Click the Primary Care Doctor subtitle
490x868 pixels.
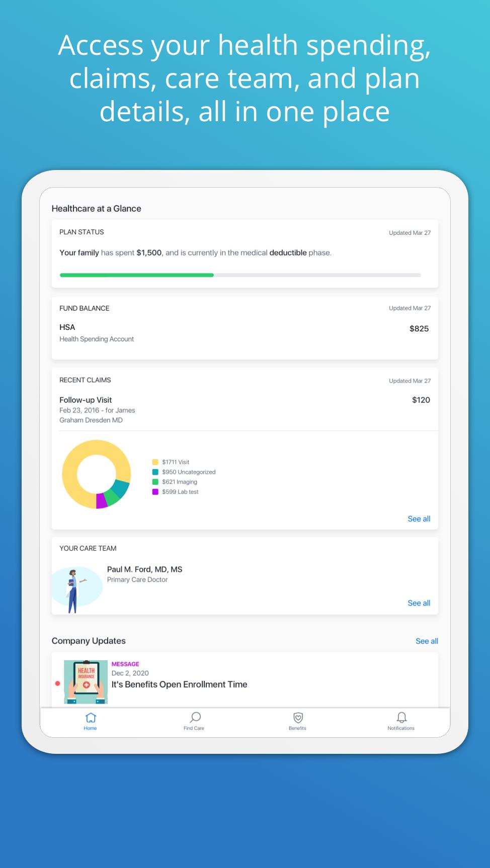coord(137,580)
